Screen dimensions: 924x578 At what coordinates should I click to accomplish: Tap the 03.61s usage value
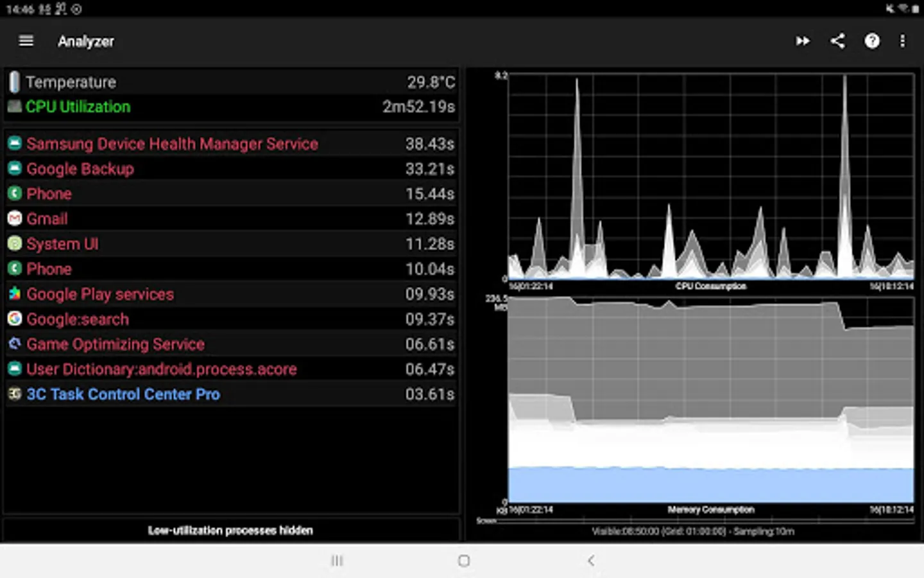point(430,394)
